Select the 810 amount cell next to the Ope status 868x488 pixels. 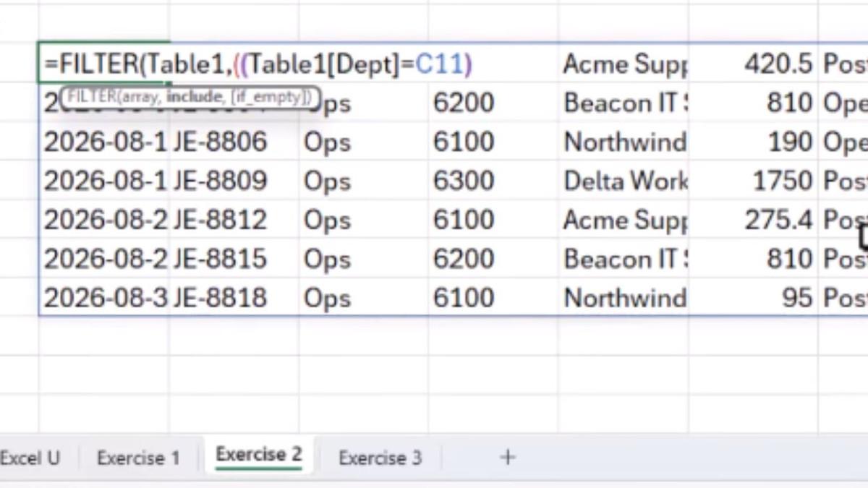[754, 103]
